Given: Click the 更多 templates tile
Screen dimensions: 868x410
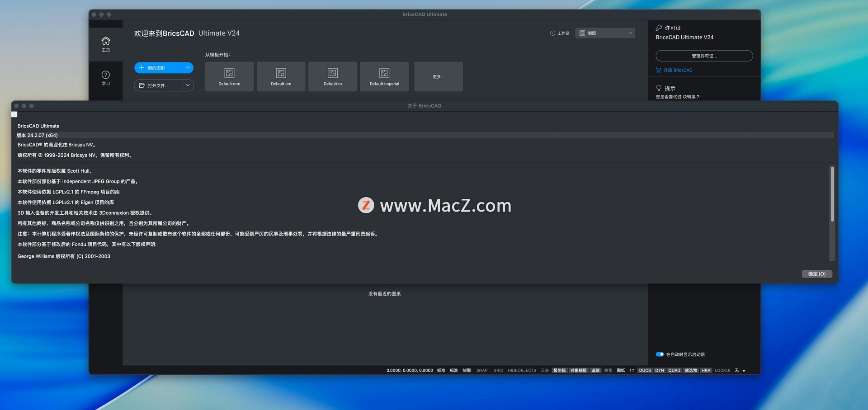Looking at the screenshot, I should [x=438, y=76].
